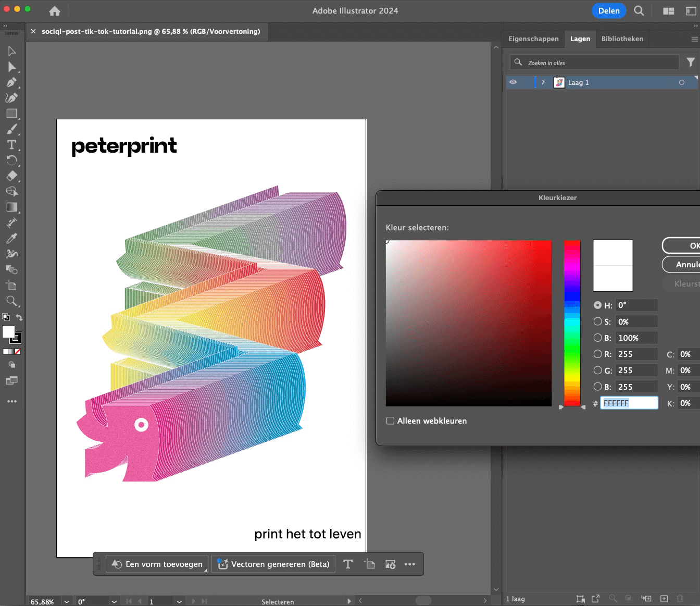Viewport: 700px width, 606px height.
Task: Select the S radio button in Kleurkiezer
Action: [598, 321]
